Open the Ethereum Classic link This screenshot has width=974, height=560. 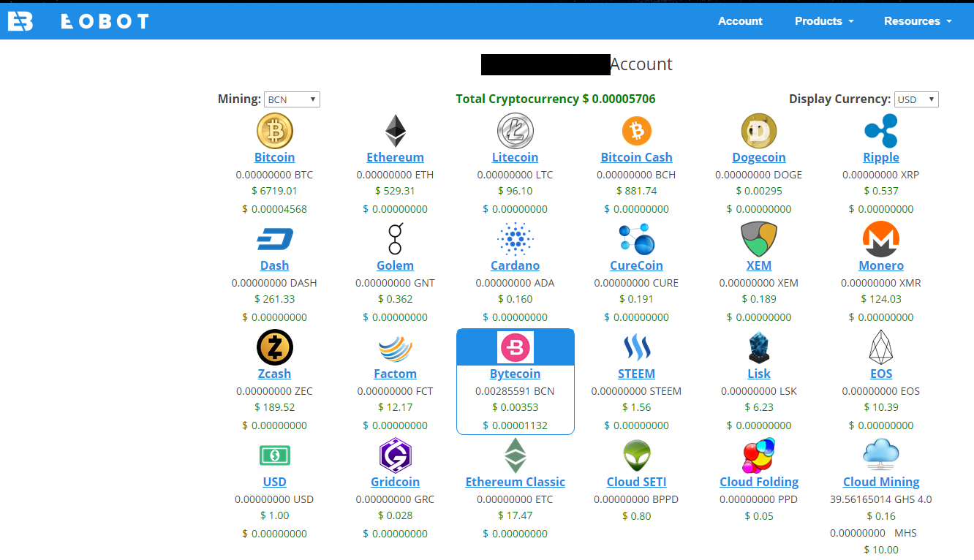[x=516, y=482]
